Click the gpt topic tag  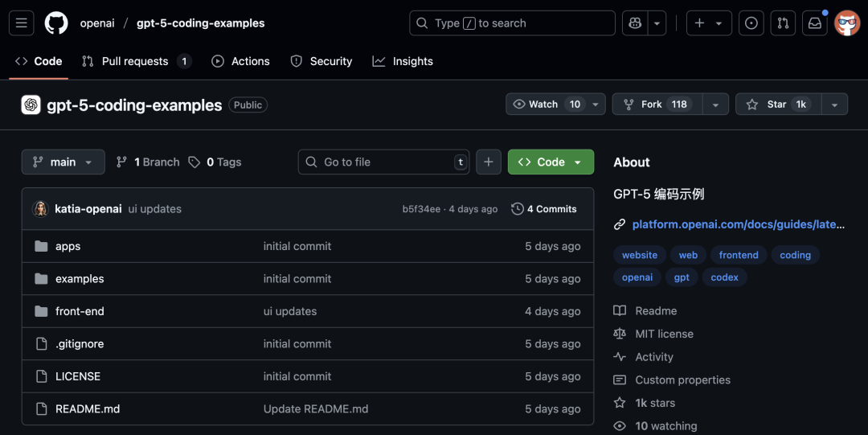pos(682,277)
